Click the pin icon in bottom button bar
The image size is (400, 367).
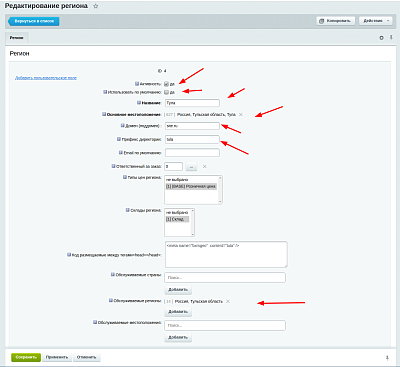click(x=387, y=358)
